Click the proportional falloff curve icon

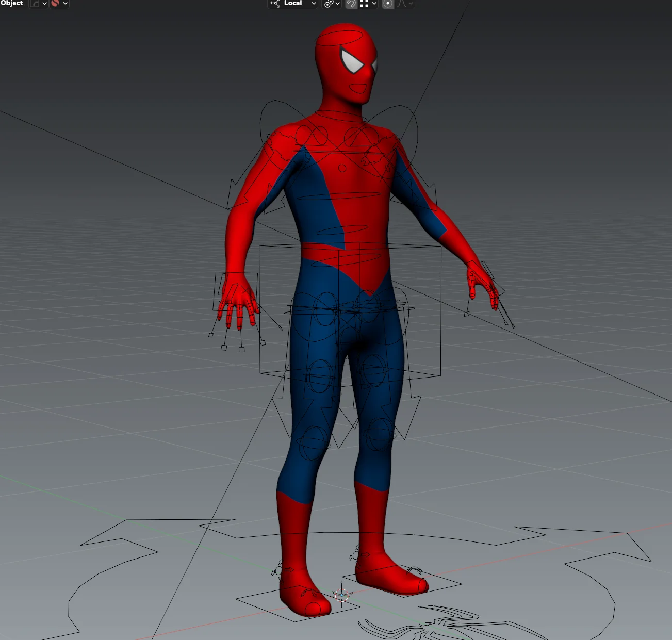(x=402, y=4)
